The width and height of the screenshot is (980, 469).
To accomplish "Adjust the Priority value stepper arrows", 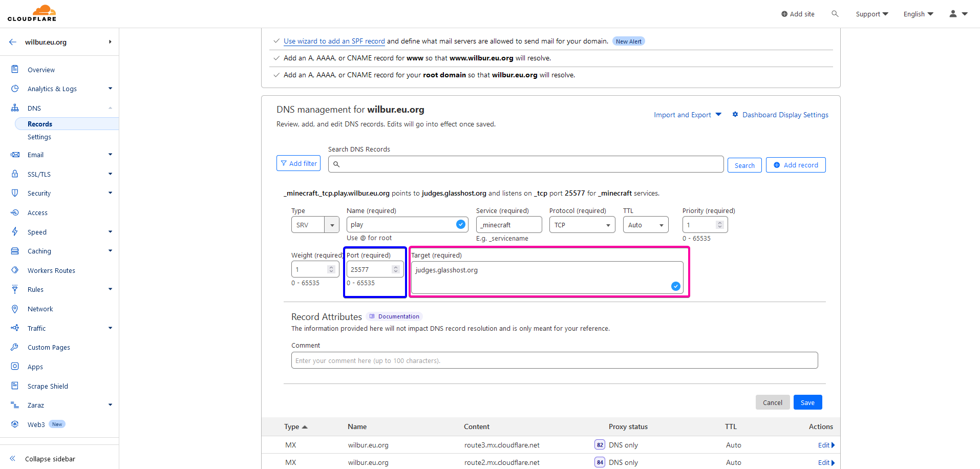I will click(719, 225).
